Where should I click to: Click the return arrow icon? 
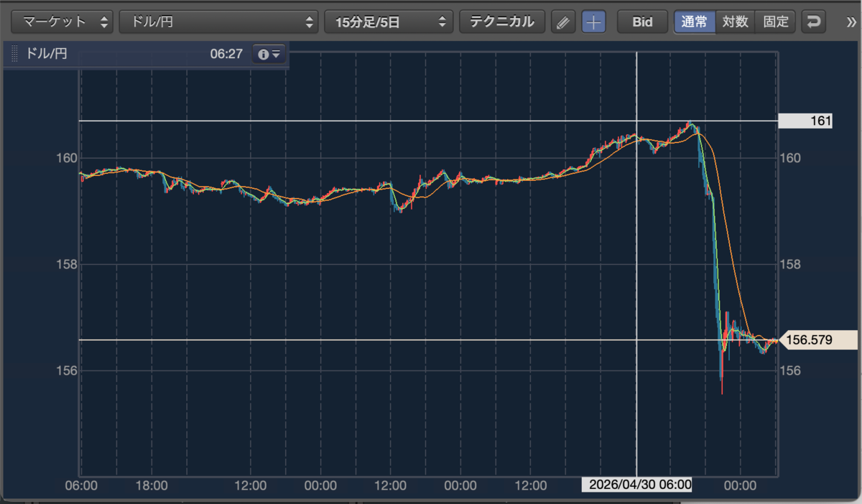coord(813,22)
